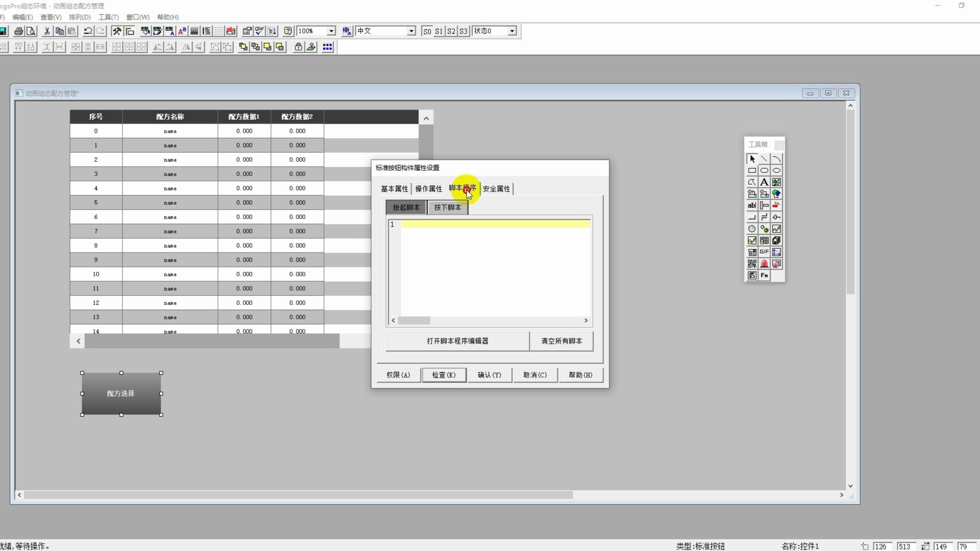The width and height of the screenshot is (980, 551).
Task: Click the copy icon in the toolbar
Action: coord(59,31)
